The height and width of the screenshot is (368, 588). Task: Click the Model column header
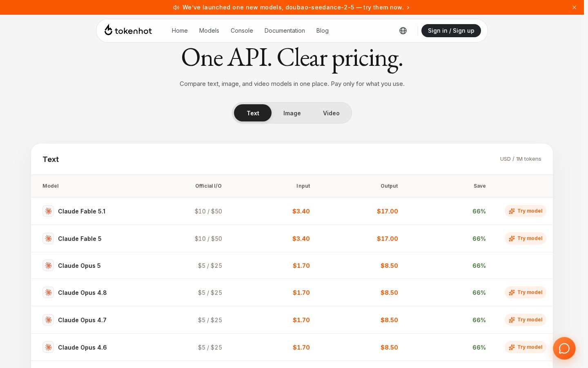click(51, 186)
